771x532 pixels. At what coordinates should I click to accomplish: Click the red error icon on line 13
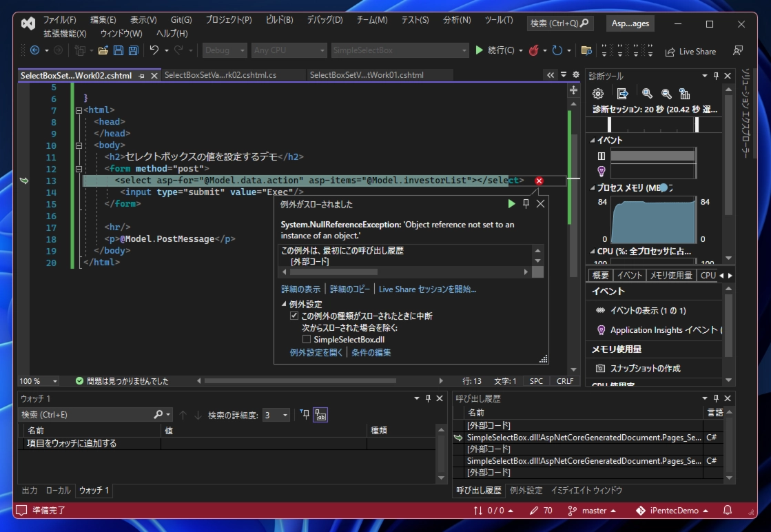(539, 181)
